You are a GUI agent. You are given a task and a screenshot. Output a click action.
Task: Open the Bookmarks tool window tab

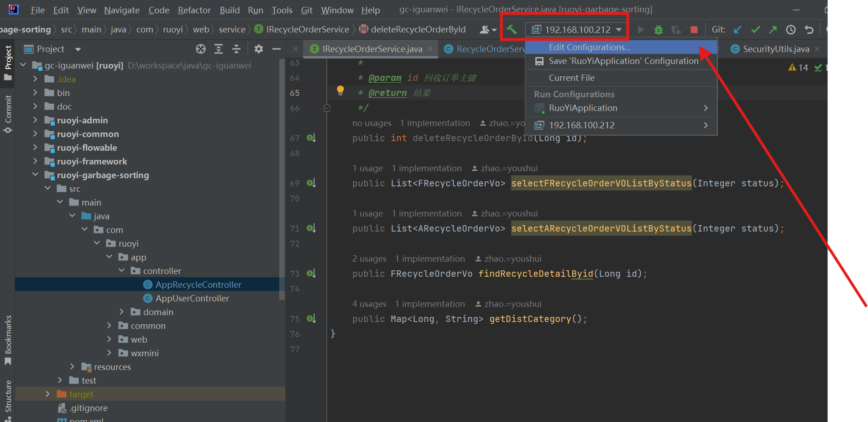click(8, 340)
